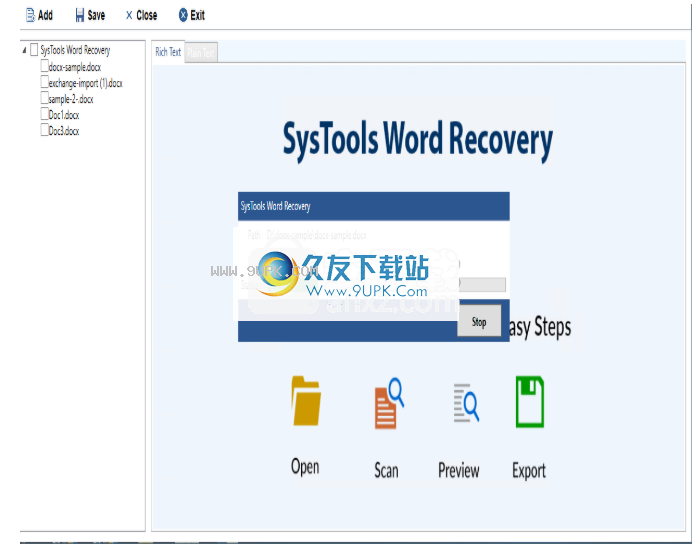693x548 pixels.
Task: Select docx-sample.docx file name
Action: click(x=75, y=67)
